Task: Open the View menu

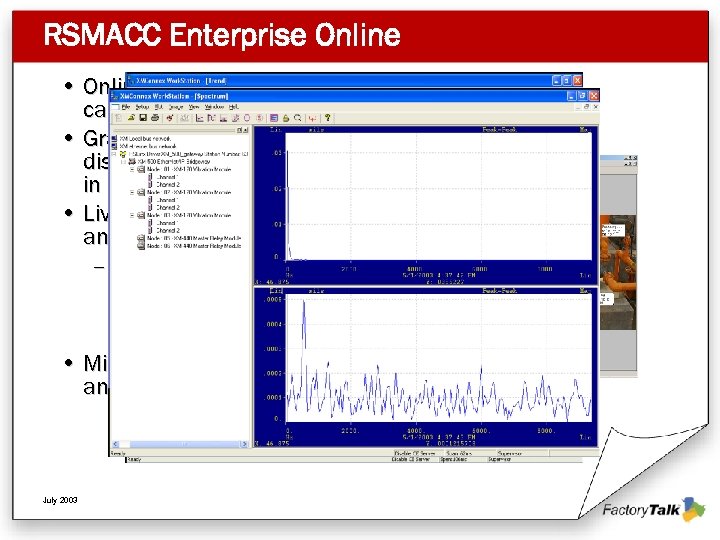Action: (x=194, y=107)
